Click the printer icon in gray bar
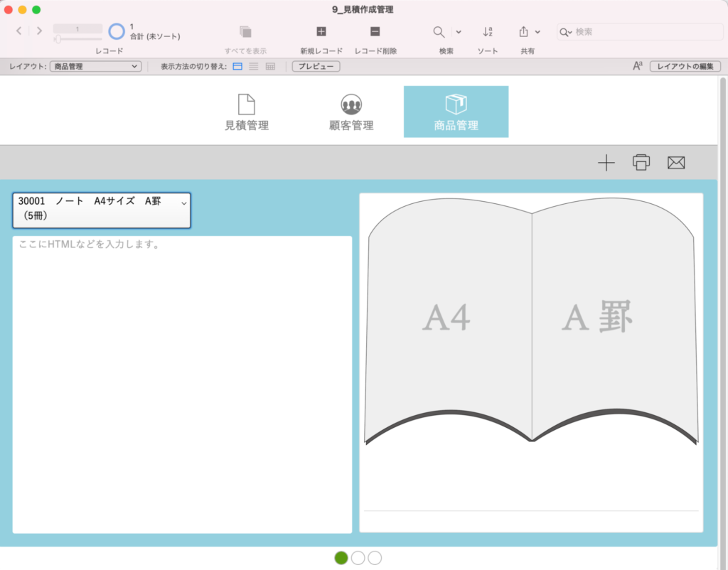 point(641,163)
